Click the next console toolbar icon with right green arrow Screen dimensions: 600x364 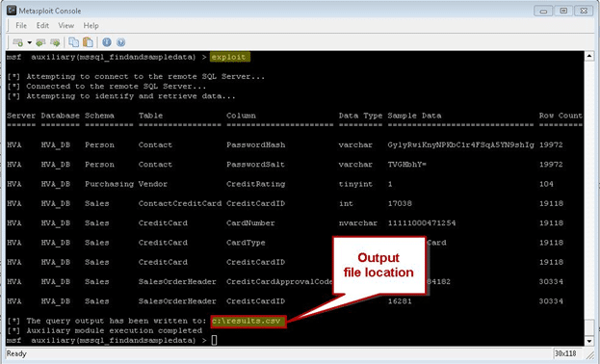coord(55,42)
